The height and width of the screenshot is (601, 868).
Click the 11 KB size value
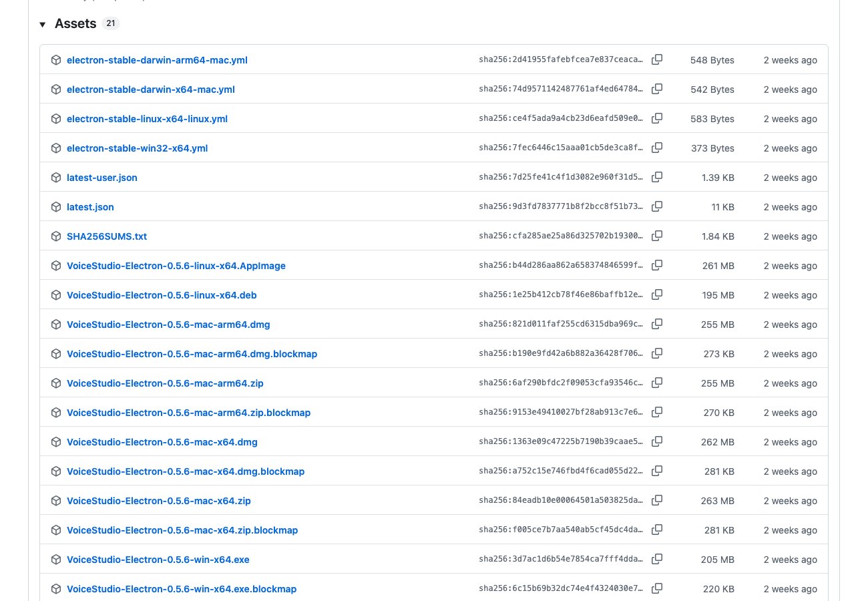click(722, 207)
